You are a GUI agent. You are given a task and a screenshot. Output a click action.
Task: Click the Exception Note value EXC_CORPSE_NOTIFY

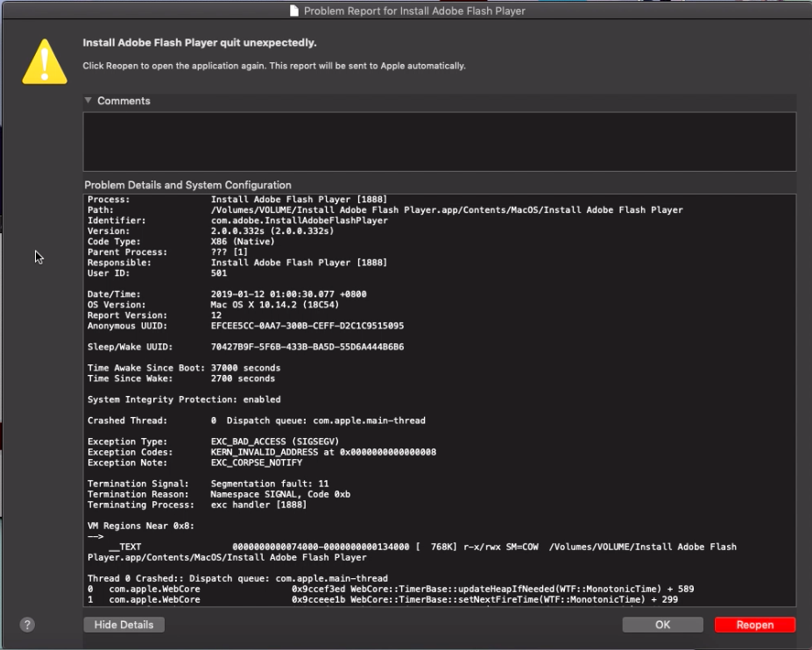point(257,463)
